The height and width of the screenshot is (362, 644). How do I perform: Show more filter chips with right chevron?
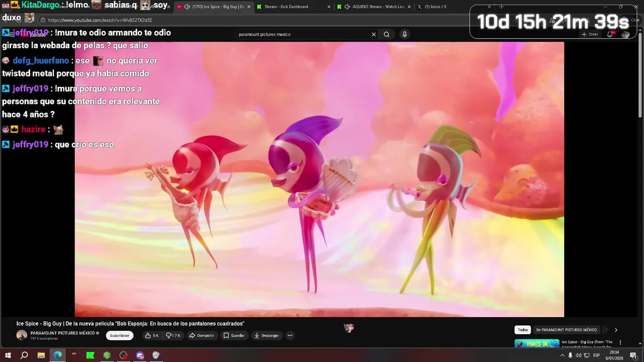(x=616, y=330)
